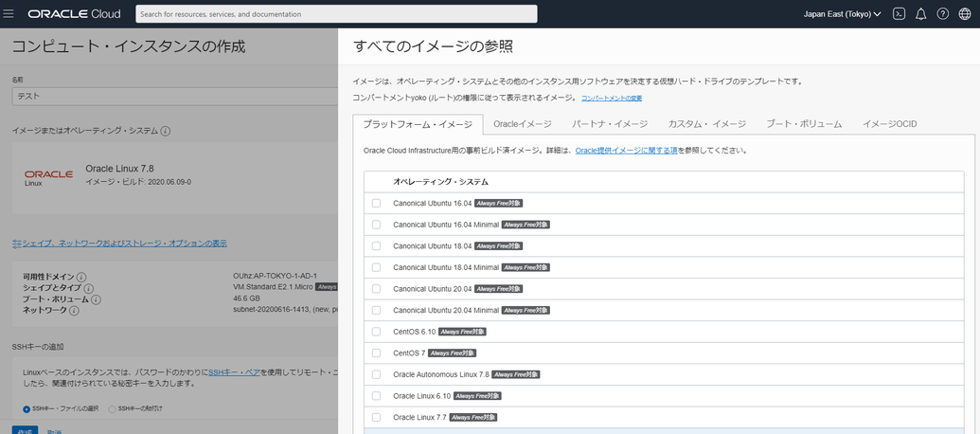Open the Cloud Shell icon
This screenshot has width=980, height=434.
899,14
